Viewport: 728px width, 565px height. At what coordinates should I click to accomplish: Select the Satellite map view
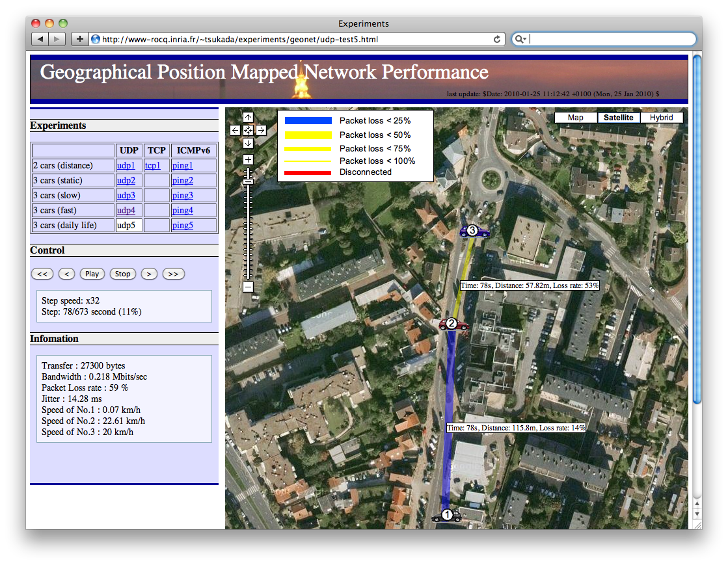click(618, 118)
